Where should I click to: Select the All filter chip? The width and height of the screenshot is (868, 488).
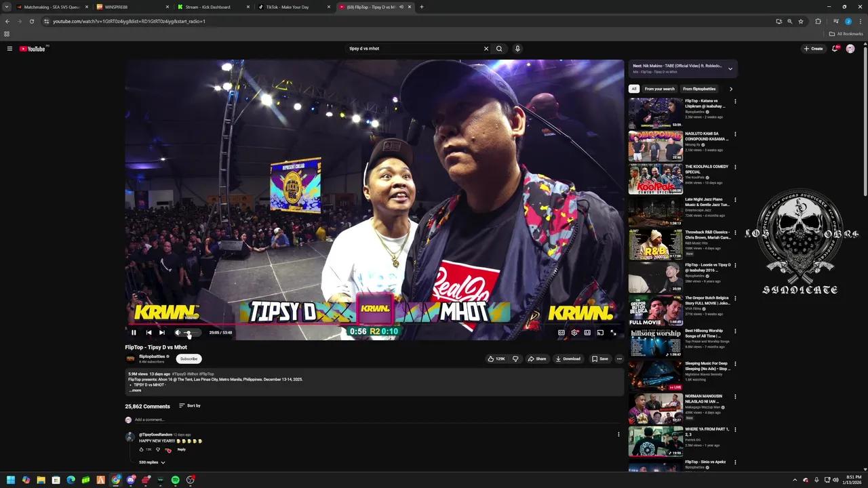pos(634,89)
